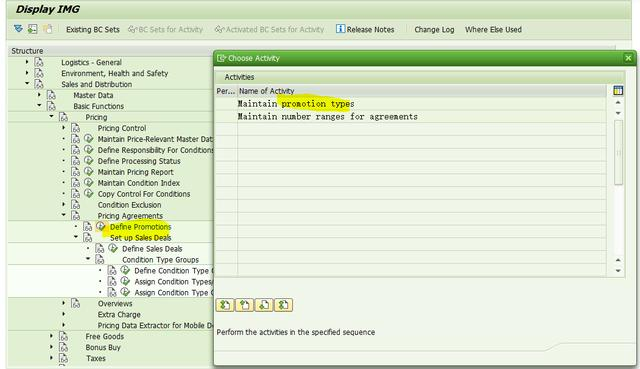Collapse the Condition Type Groups node
Viewport: 640px width, 369px height.
88,259
